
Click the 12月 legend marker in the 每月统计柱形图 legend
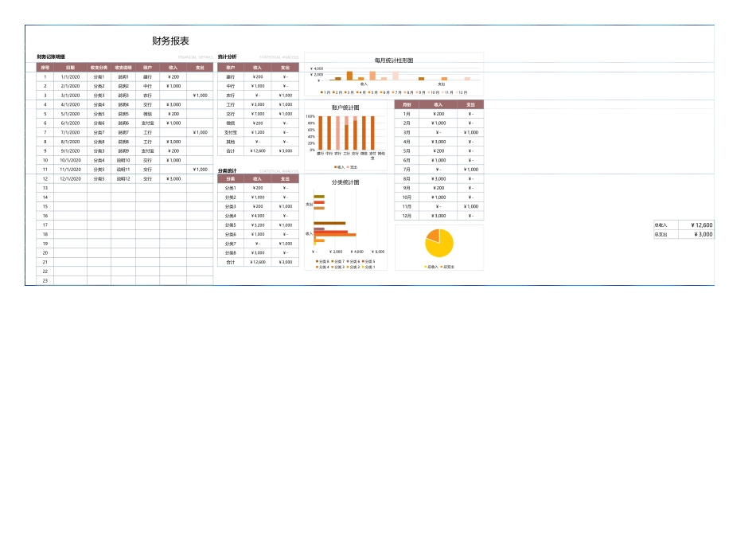457,92
